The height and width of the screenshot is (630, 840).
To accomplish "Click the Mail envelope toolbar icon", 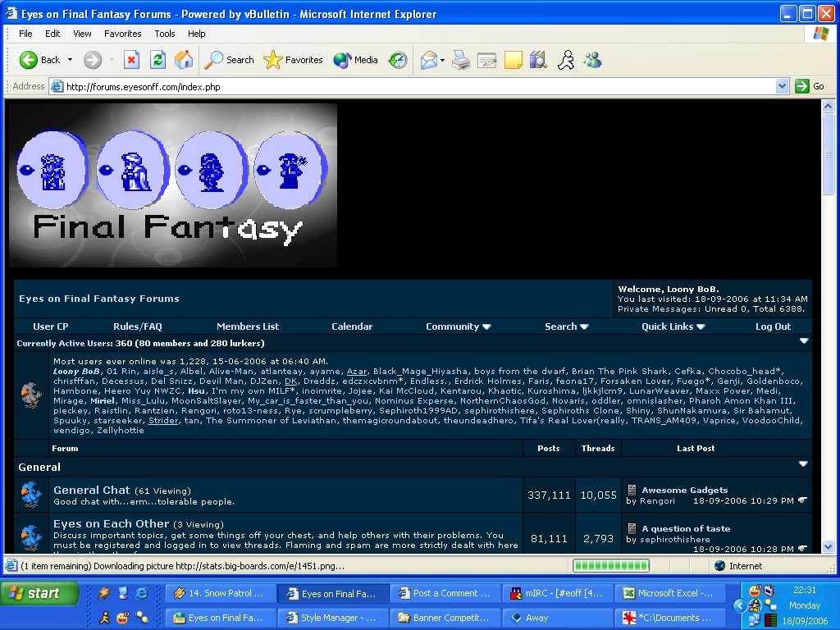I will tap(429, 60).
